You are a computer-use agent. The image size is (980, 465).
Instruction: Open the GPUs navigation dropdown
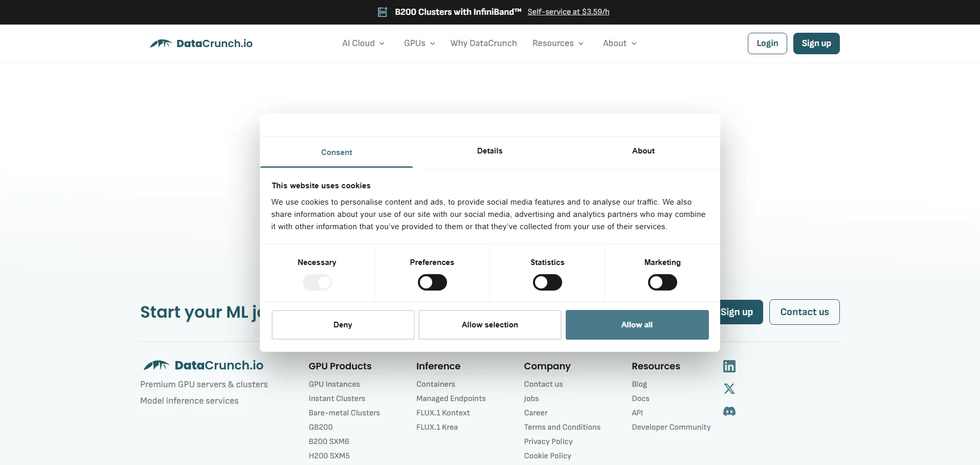coord(419,43)
